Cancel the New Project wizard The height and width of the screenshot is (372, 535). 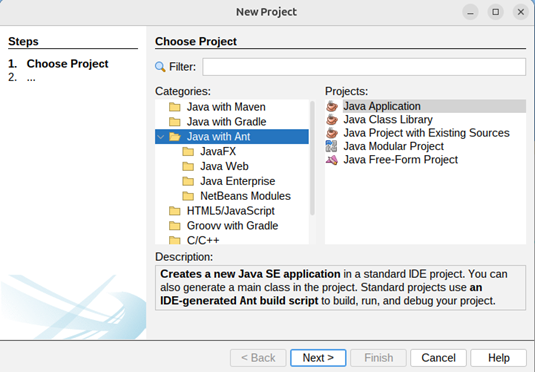[438, 358]
